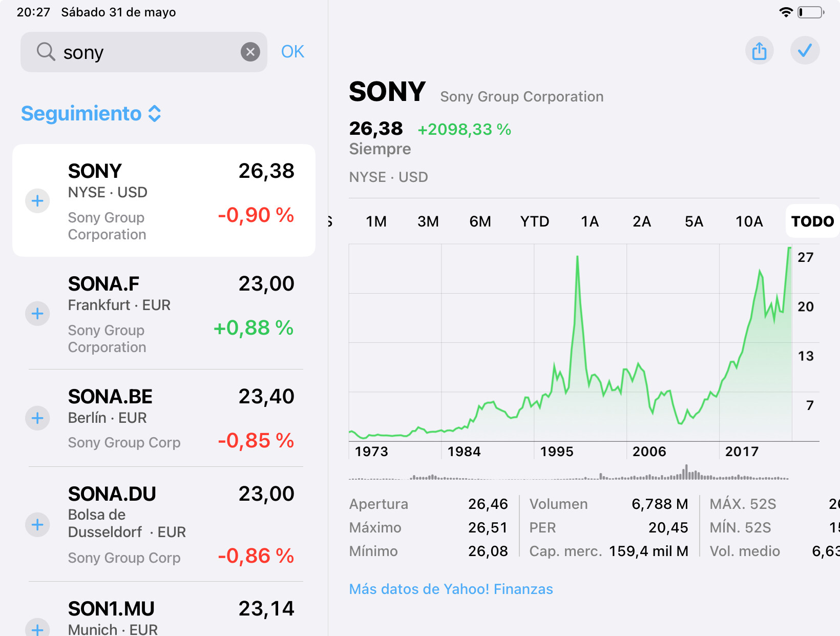Clear the sony search text
840x636 pixels.
click(250, 52)
